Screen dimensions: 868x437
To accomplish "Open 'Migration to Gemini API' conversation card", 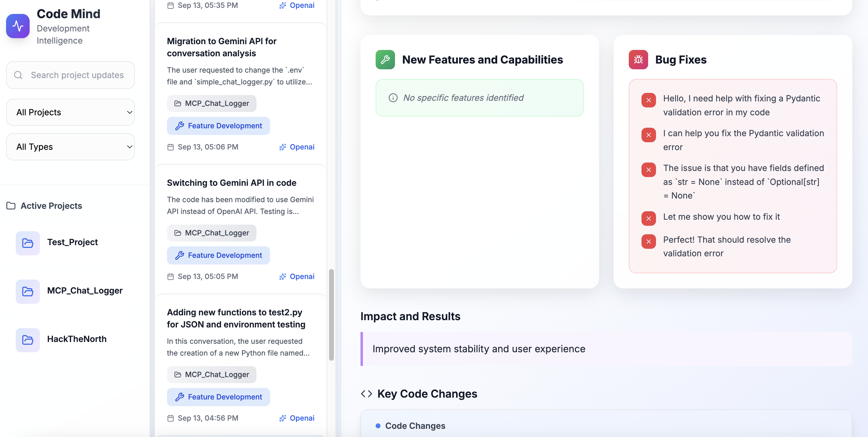I will point(221,47).
